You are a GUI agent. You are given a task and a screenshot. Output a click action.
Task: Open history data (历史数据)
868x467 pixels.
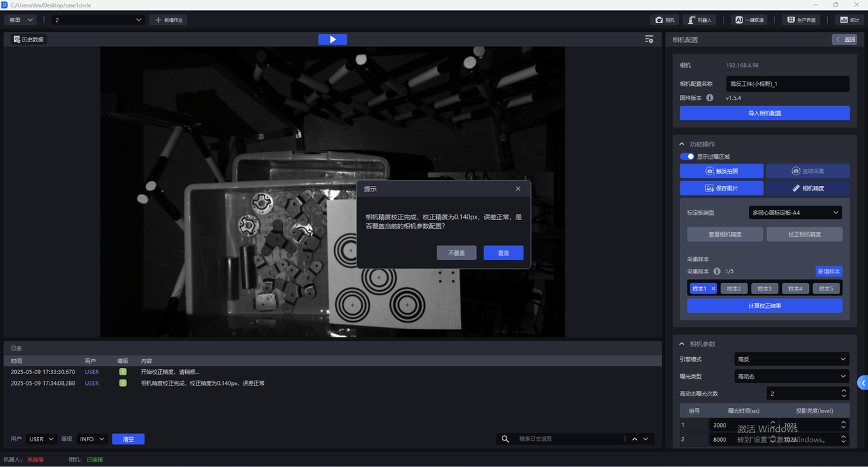28,39
